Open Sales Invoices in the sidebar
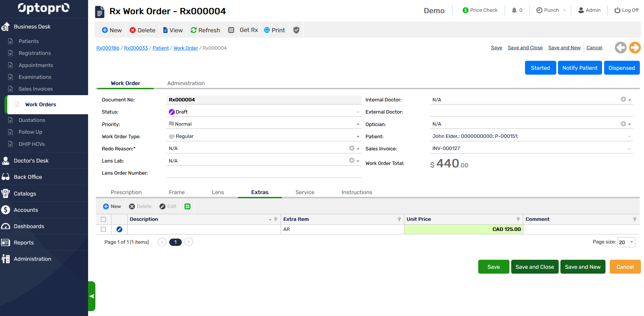644x316 pixels. click(36, 89)
